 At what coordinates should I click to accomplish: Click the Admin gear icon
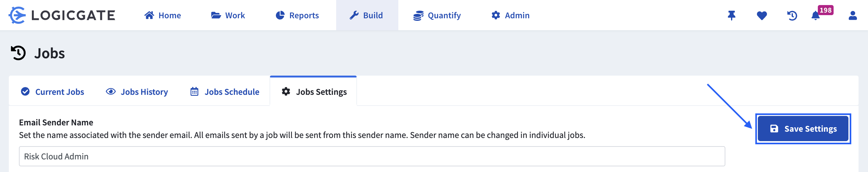click(x=496, y=15)
